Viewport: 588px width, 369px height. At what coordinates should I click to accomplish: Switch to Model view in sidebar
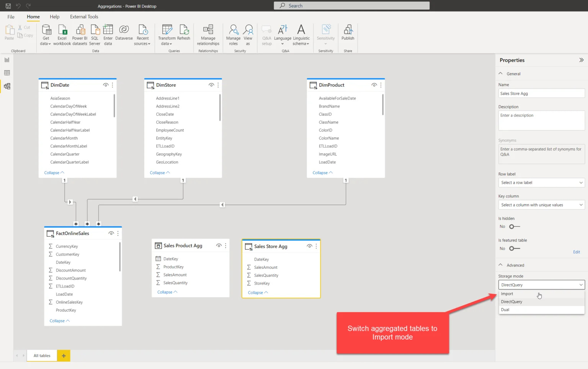(7, 86)
